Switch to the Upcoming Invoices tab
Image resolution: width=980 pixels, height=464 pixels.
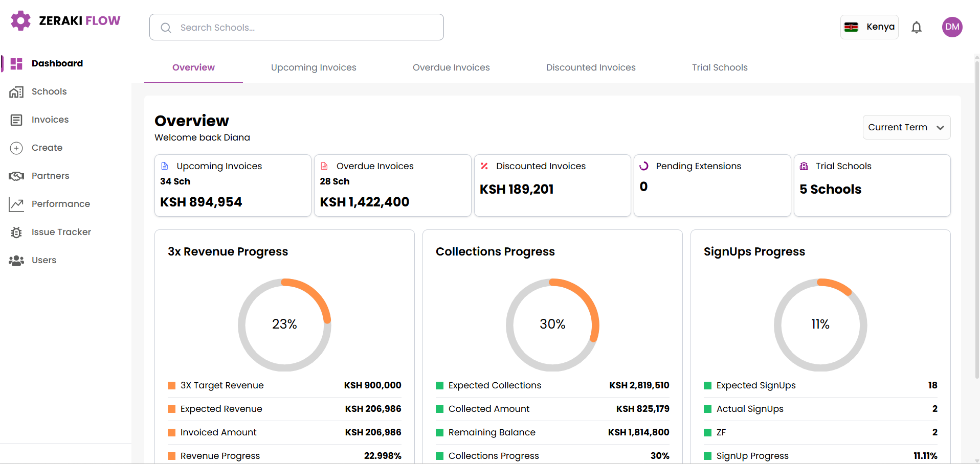pyautogui.click(x=314, y=67)
